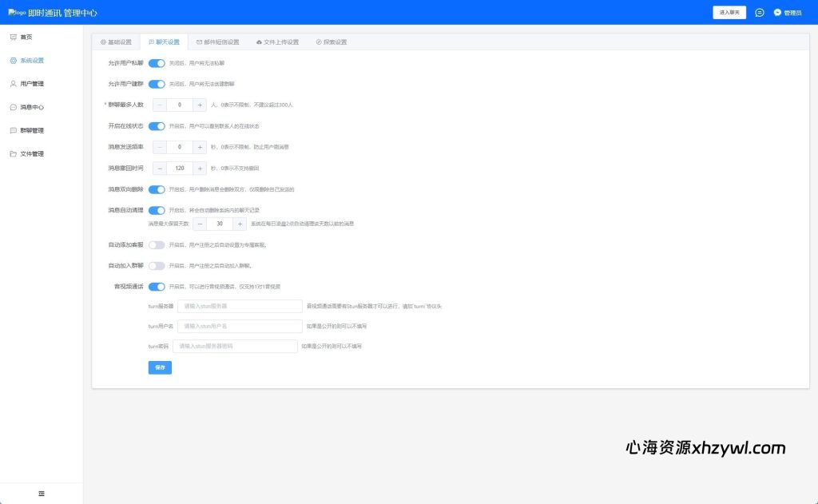This screenshot has height=504, width=818.
Task: Select the 首页 home icon in sidebar
Action: [x=14, y=36]
